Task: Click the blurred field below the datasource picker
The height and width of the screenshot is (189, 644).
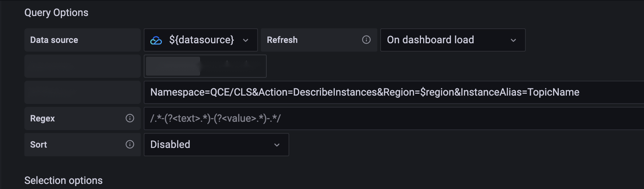Action: (x=205, y=66)
